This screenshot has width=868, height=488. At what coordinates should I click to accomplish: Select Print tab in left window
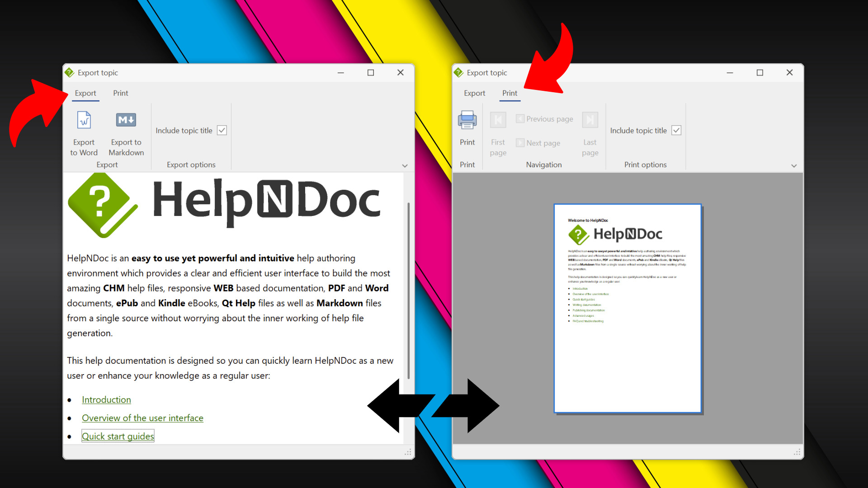click(121, 93)
